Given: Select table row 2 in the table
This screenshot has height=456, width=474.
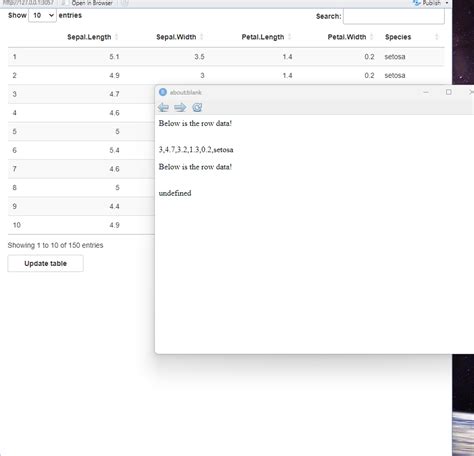Looking at the screenshot, I should 226,75.
